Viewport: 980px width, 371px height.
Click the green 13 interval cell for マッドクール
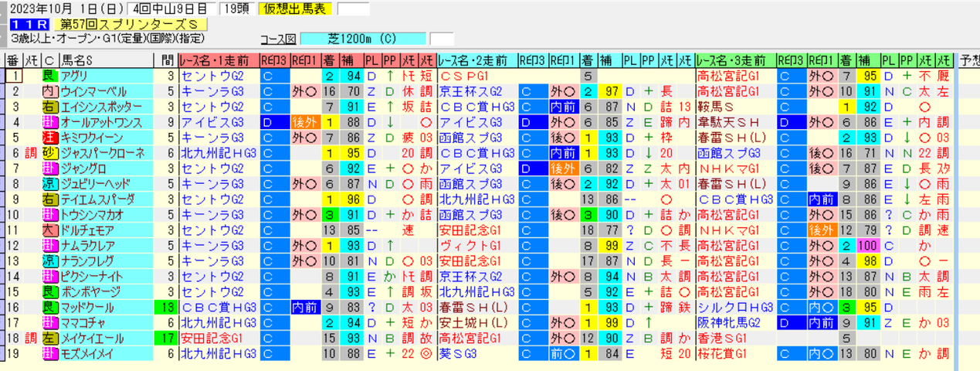tap(167, 308)
